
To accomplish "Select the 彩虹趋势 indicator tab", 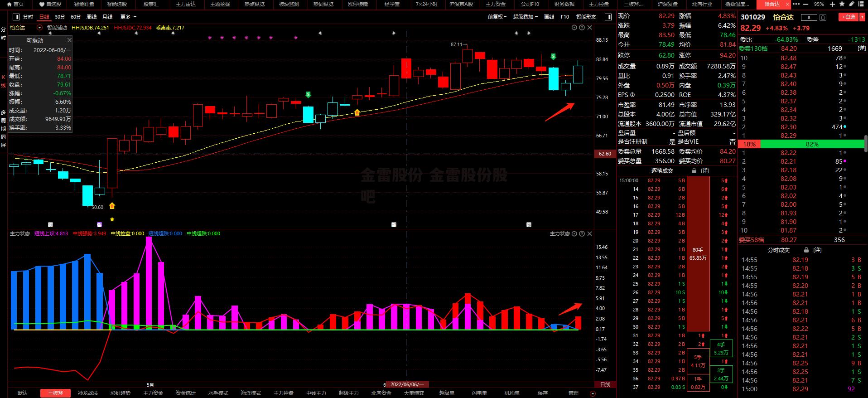I will coord(121,393).
